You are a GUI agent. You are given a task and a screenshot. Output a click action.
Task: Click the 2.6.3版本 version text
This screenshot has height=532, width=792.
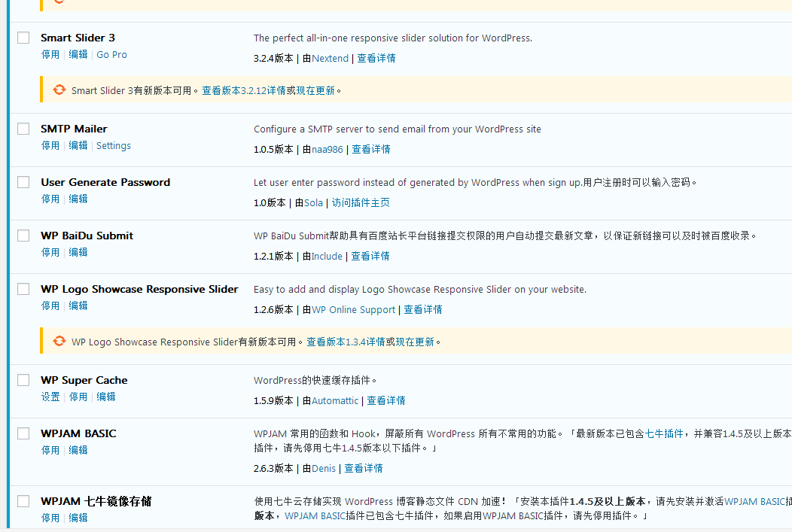tap(273, 468)
